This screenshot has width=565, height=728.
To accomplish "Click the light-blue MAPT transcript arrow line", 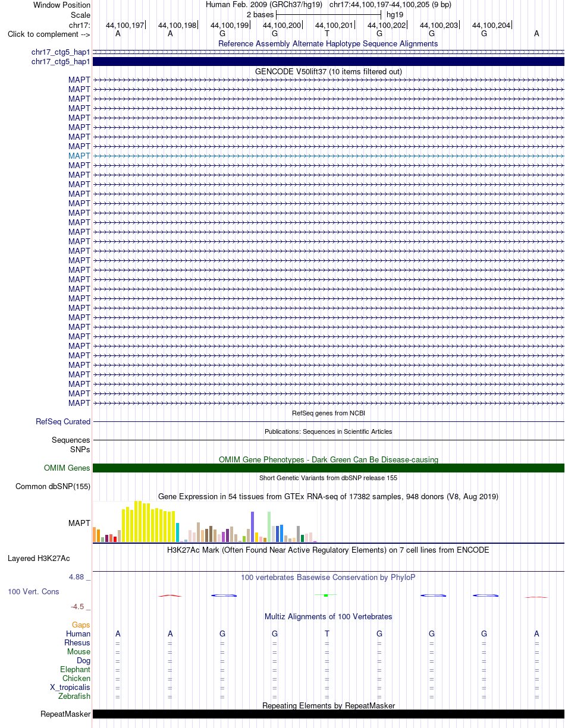I will coord(328,156).
